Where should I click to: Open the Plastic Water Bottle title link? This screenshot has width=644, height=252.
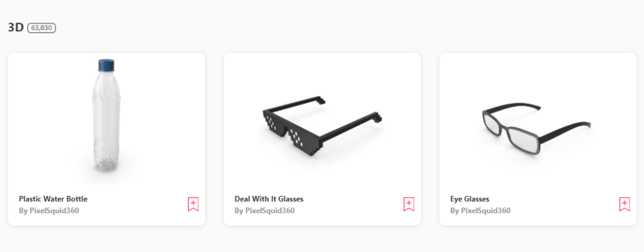(x=53, y=199)
